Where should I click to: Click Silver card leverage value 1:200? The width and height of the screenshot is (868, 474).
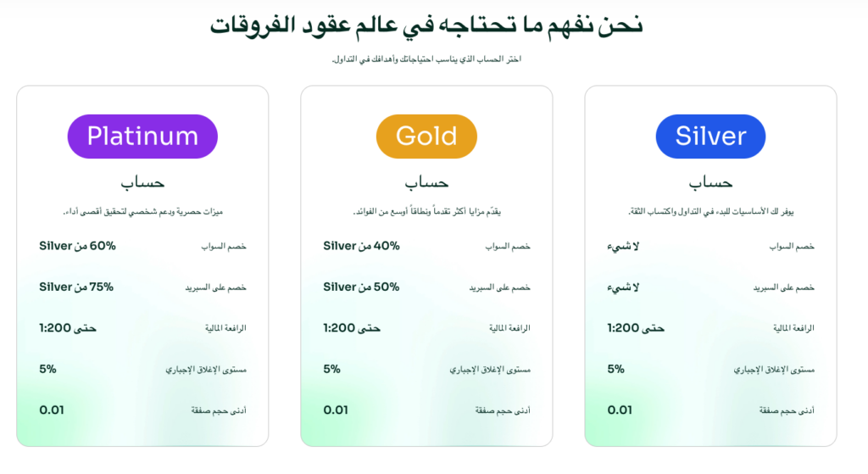click(636, 328)
